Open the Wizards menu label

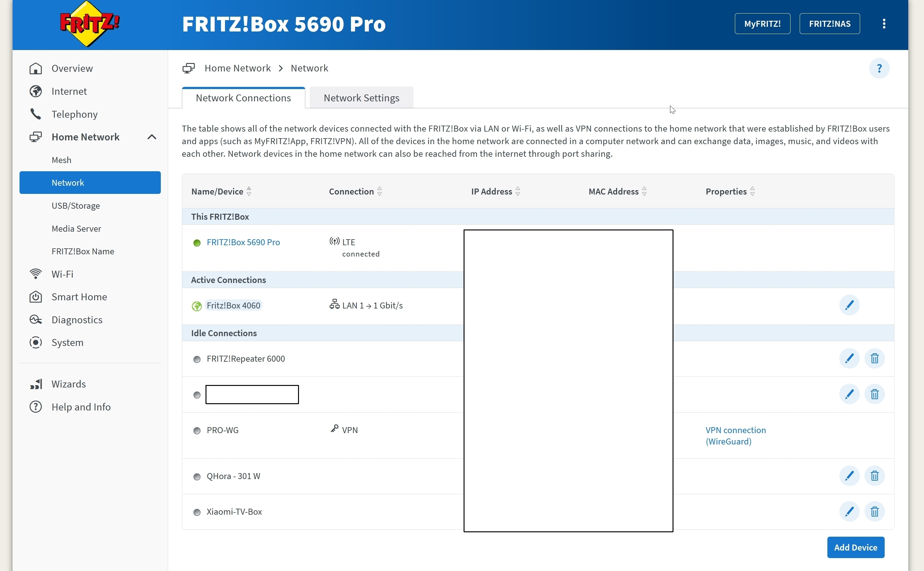coord(69,384)
